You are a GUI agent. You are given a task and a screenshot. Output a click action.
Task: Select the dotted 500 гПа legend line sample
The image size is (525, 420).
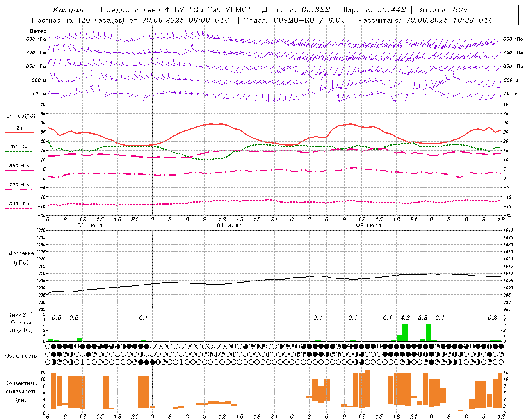coord(18,208)
